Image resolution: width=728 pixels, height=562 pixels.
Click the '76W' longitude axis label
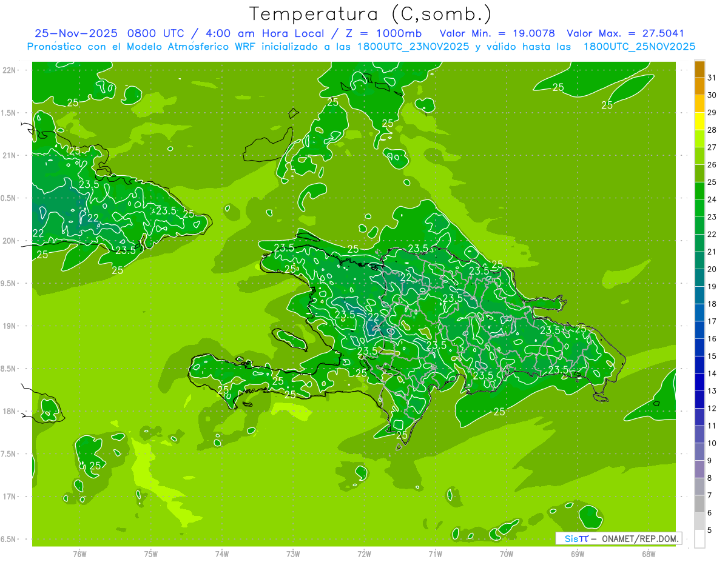[x=79, y=554]
